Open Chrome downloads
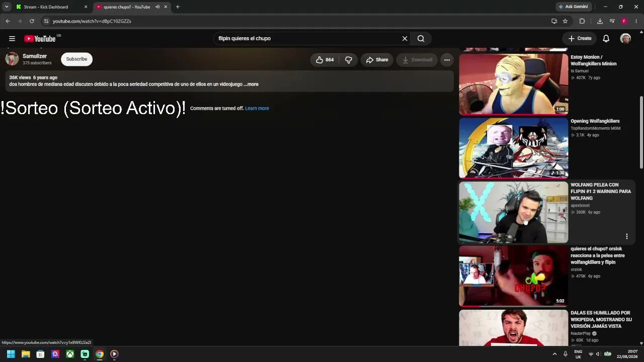 point(600,21)
